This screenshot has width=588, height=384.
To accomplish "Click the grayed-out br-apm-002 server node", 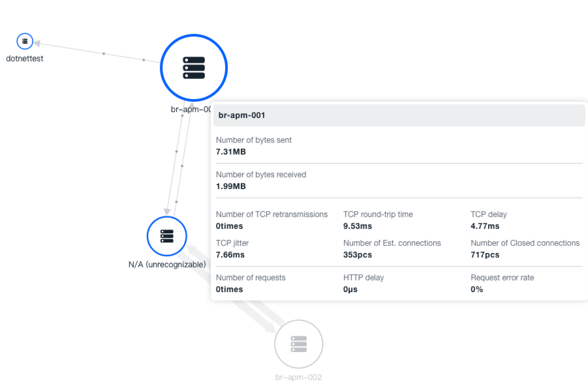I will coord(298,344).
